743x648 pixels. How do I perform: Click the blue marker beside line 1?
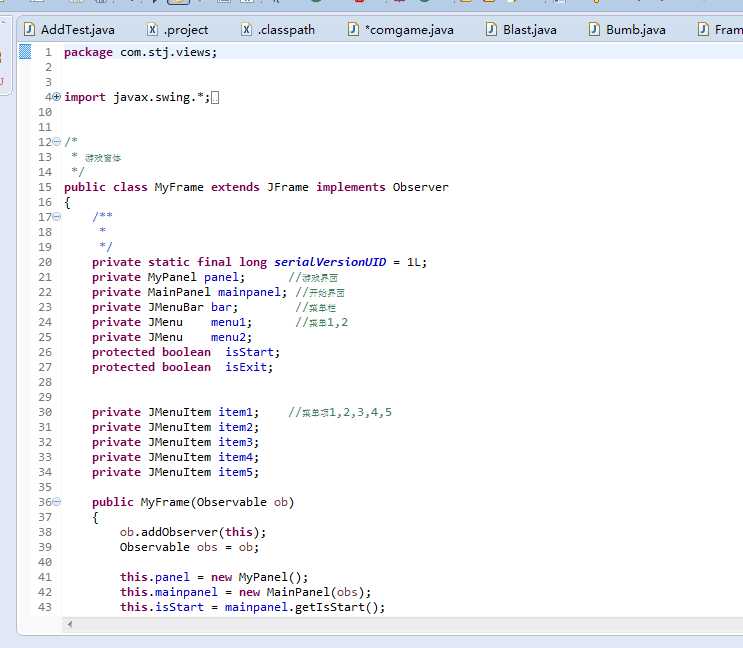click(x=25, y=52)
